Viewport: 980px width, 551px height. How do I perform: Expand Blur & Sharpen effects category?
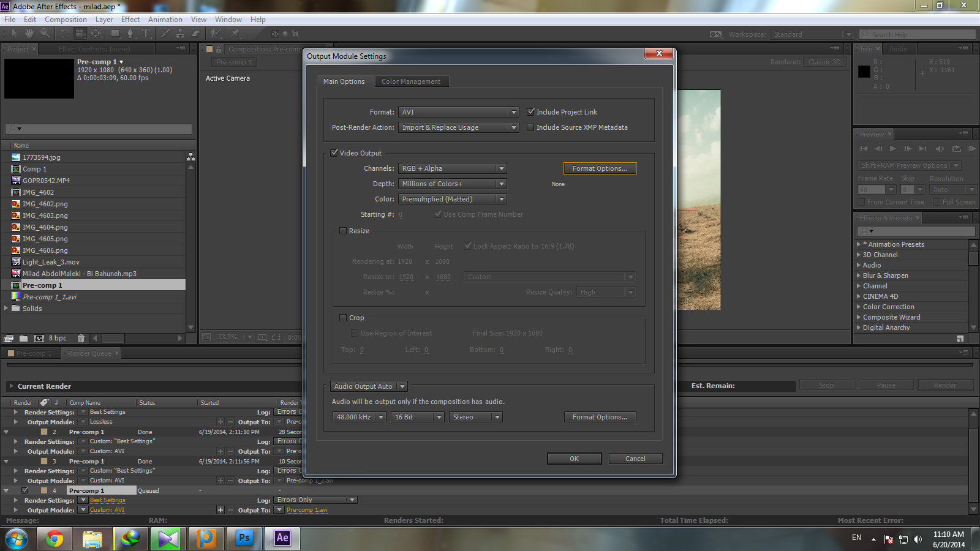(859, 275)
